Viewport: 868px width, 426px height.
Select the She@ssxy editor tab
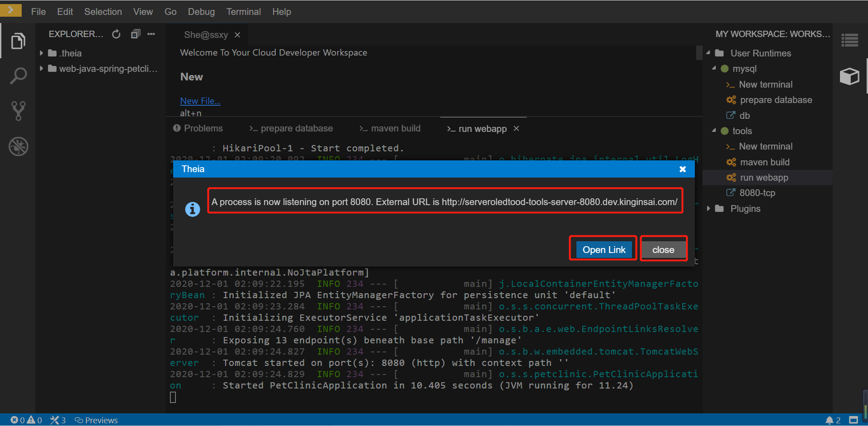[x=206, y=35]
